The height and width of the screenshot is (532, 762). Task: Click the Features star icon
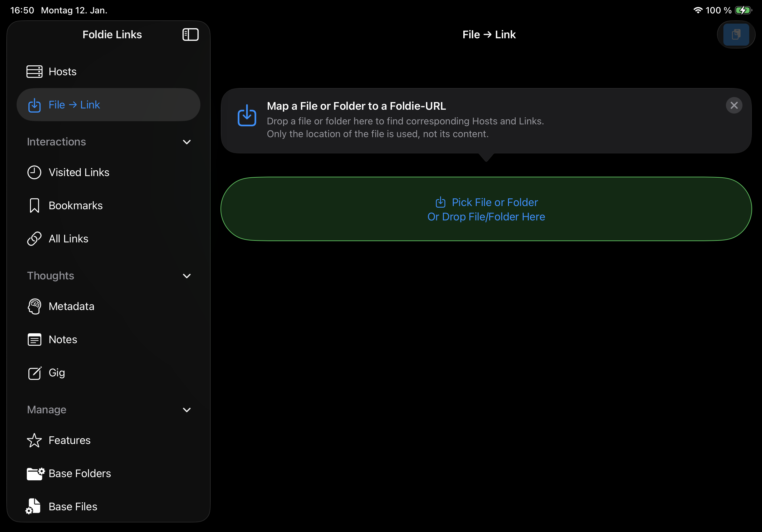point(34,440)
